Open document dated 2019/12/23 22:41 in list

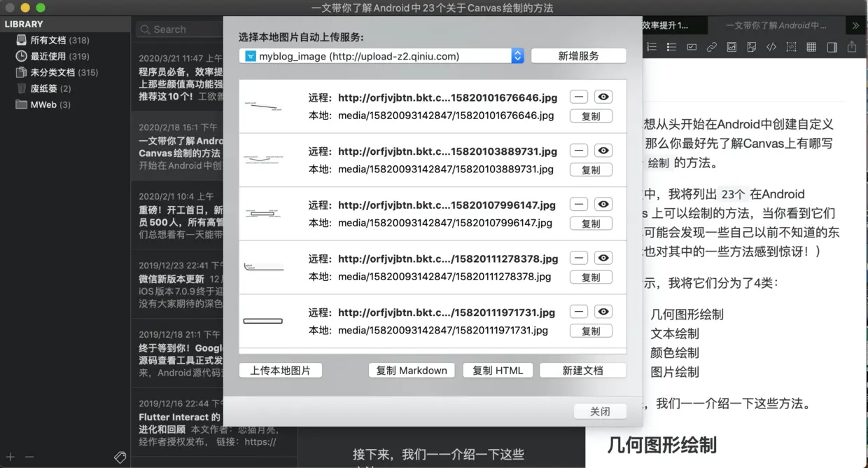[x=178, y=284]
